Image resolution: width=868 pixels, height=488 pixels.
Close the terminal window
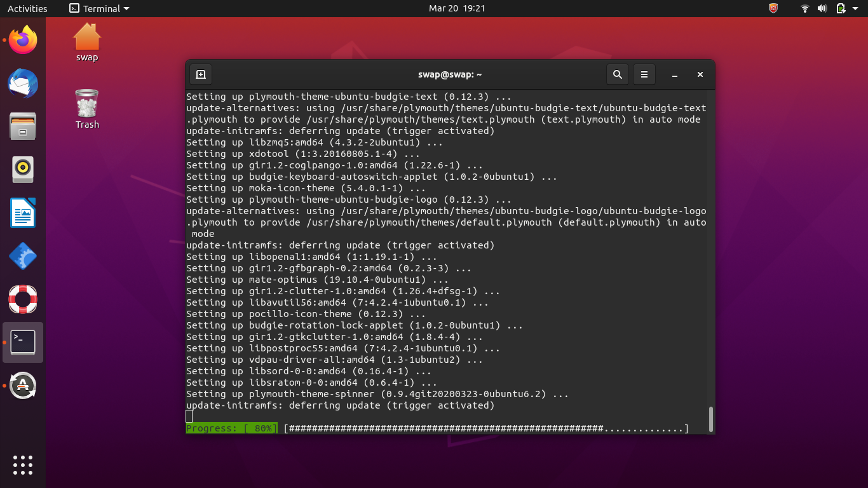pyautogui.click(x=700, y=75)
